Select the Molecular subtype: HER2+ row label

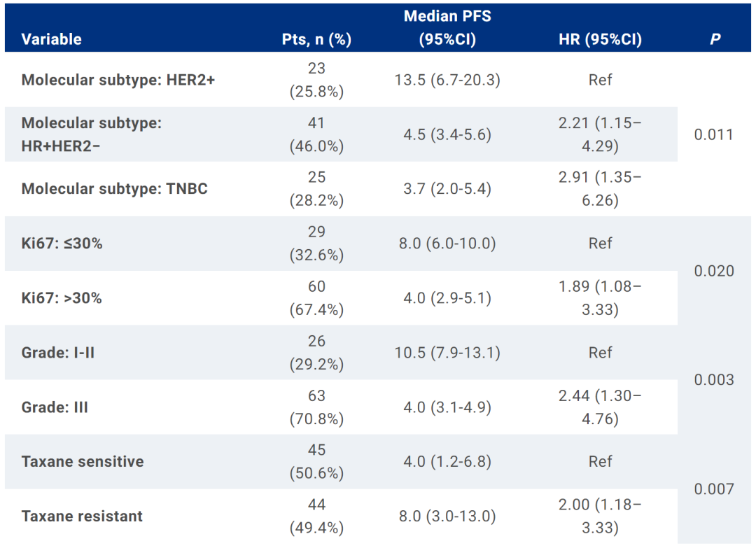tap(118, 80)
